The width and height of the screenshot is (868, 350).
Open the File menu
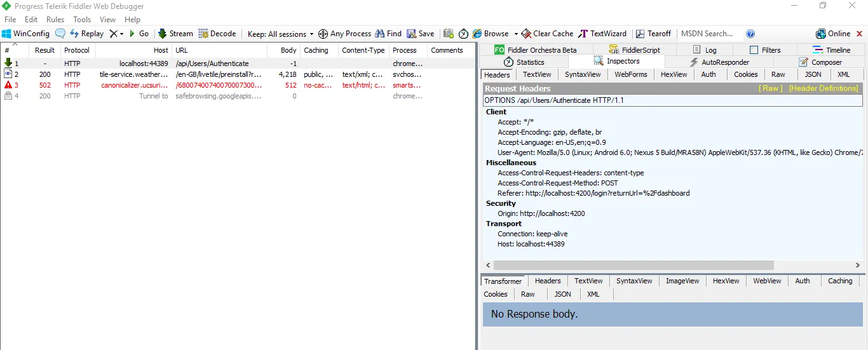coord(10,20)
